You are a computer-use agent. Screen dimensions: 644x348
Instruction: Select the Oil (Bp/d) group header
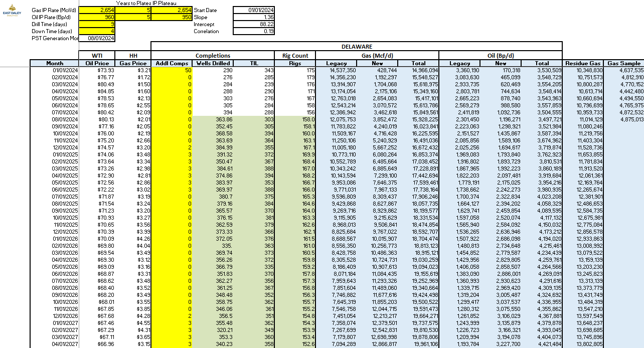coord(501,56)
